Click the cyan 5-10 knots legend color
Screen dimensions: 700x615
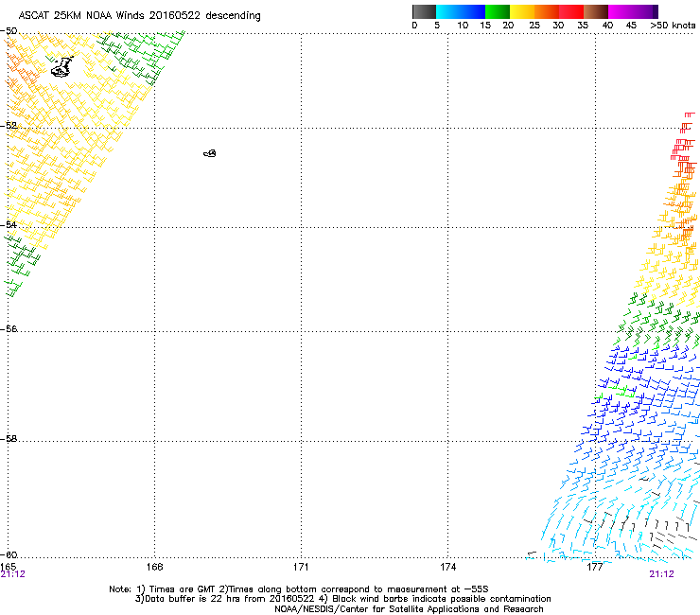(448, 11)
